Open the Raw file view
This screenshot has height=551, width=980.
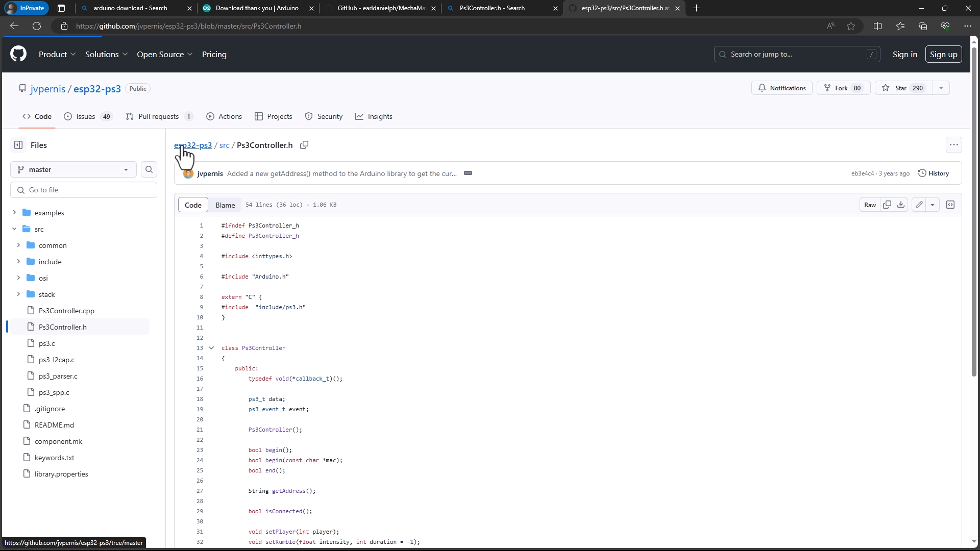click(x=870, y=205)
